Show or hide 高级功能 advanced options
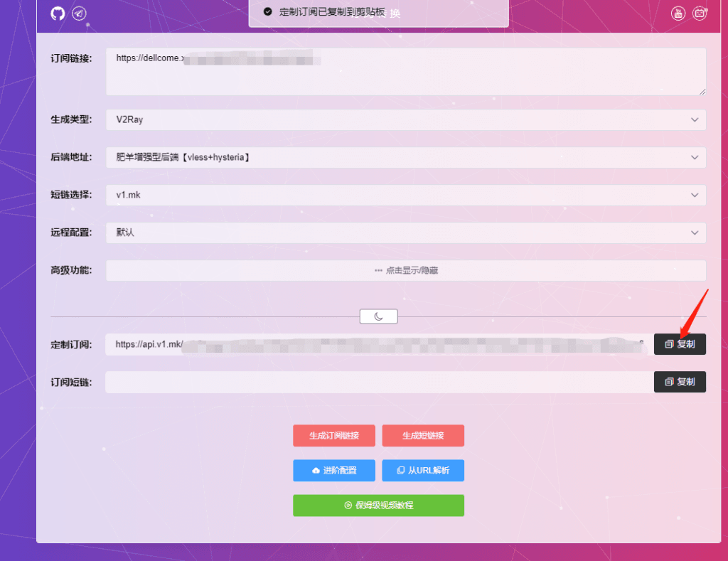 pos(405,270)
